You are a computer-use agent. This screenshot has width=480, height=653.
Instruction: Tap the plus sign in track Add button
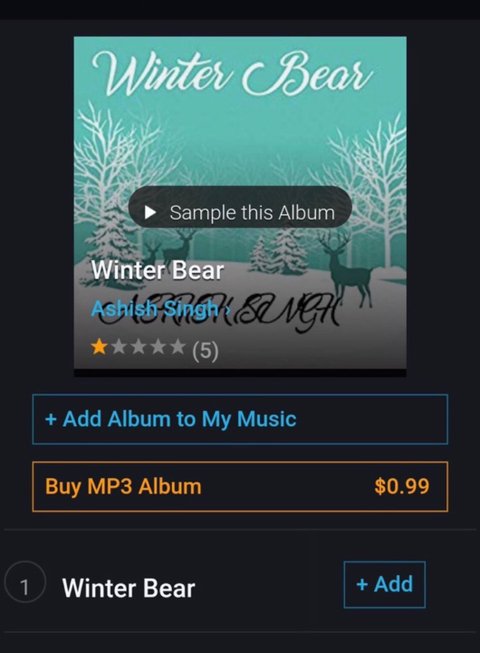click(362, 585)
